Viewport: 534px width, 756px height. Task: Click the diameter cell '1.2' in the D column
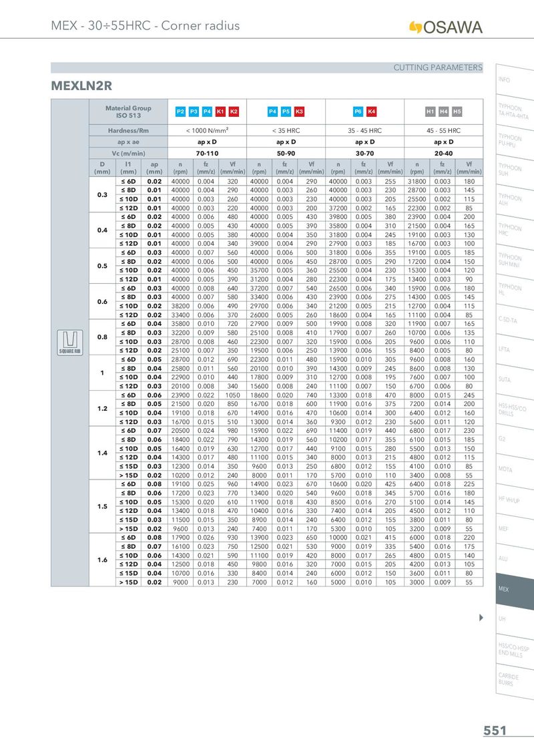click(102, 408)
